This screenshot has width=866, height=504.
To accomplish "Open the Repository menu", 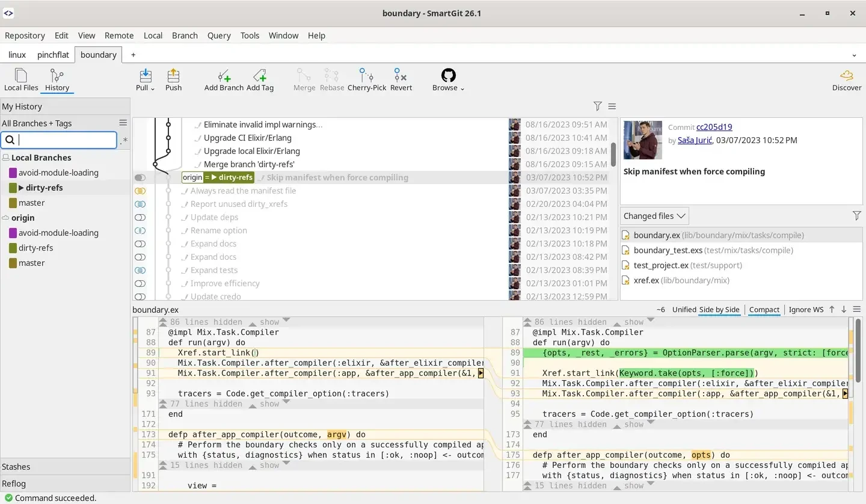I will pyautogui.click(x=25, y=35).
